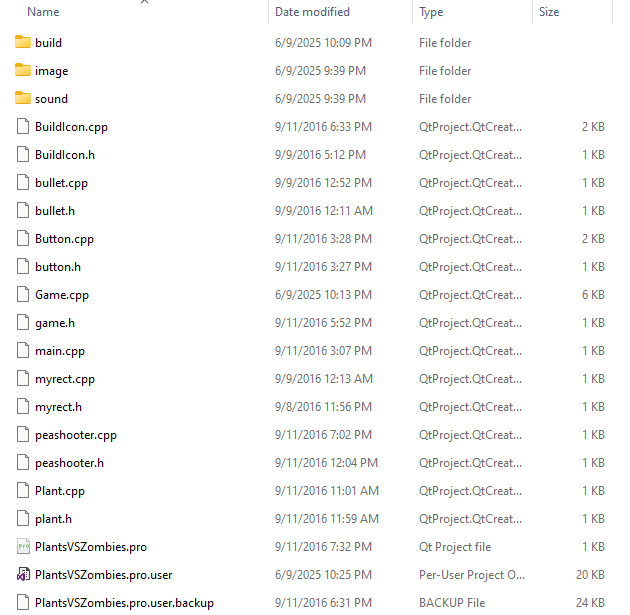This screenshot has width=630, height=615.
Task: Select the Game.cpp file name
Action: (x=62, y=295)
